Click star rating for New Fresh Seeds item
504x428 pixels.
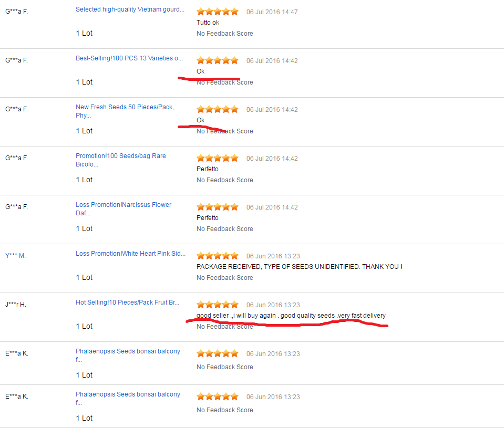point(217,109)
